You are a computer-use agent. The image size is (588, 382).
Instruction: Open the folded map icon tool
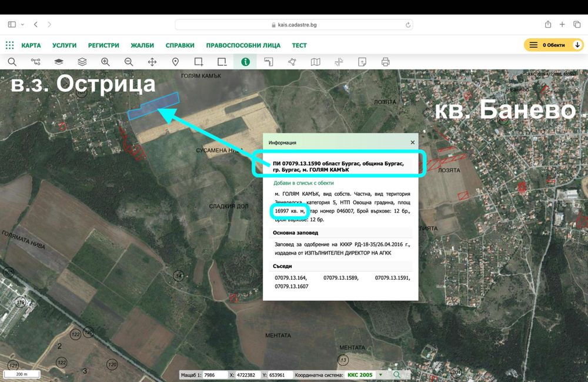[315, 62]
